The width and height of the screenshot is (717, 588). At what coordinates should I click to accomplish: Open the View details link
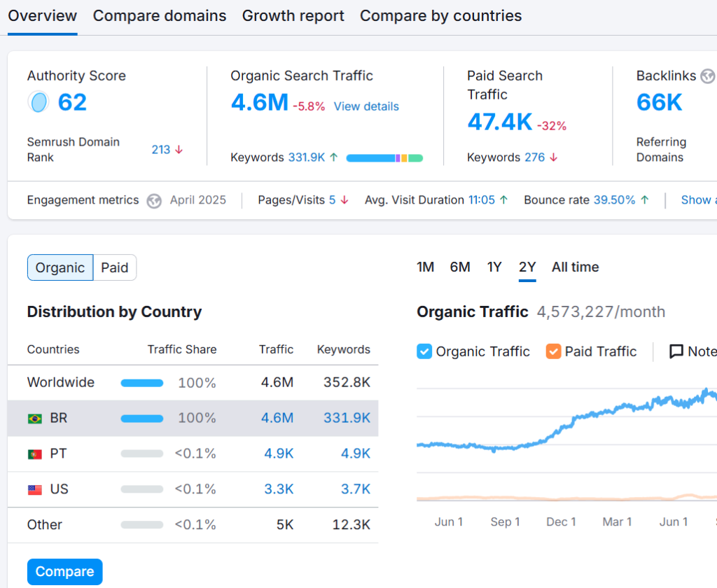tap(366, 106)
